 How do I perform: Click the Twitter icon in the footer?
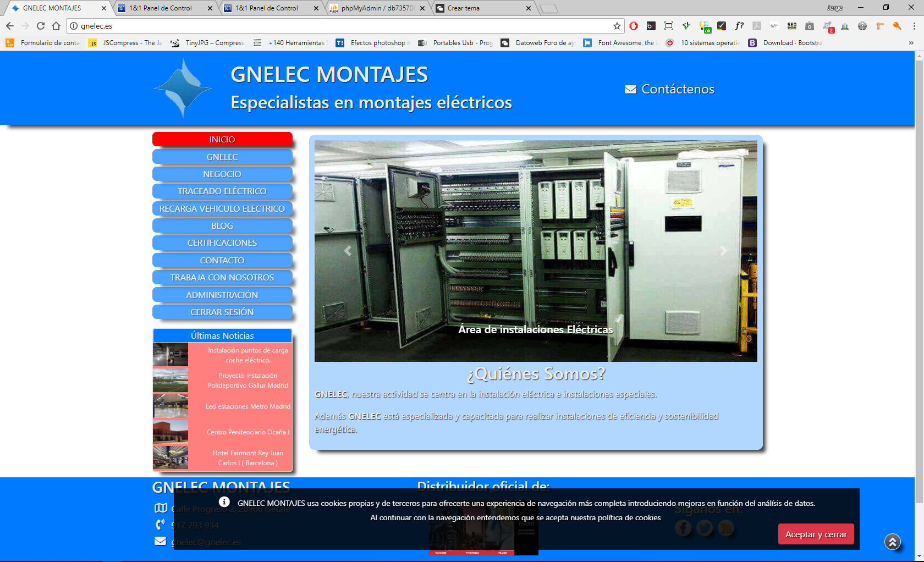pos(705,527)
